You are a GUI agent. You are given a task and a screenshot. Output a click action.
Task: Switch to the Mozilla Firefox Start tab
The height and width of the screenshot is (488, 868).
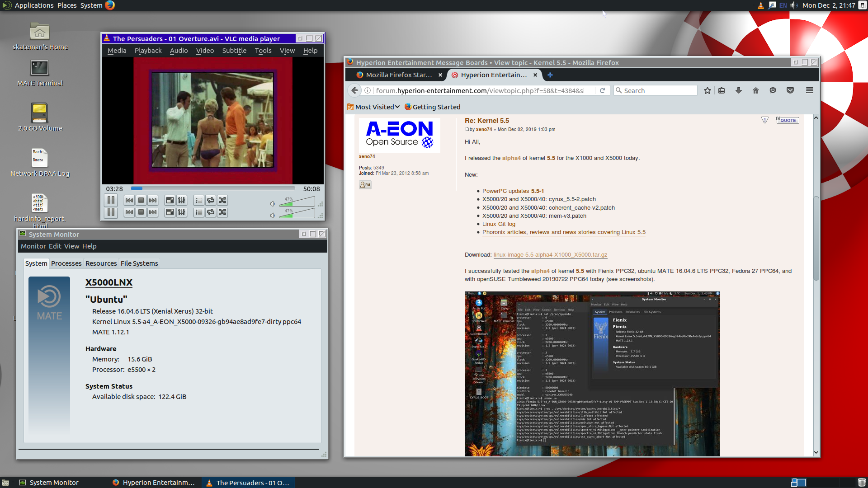tap(399, 75)
